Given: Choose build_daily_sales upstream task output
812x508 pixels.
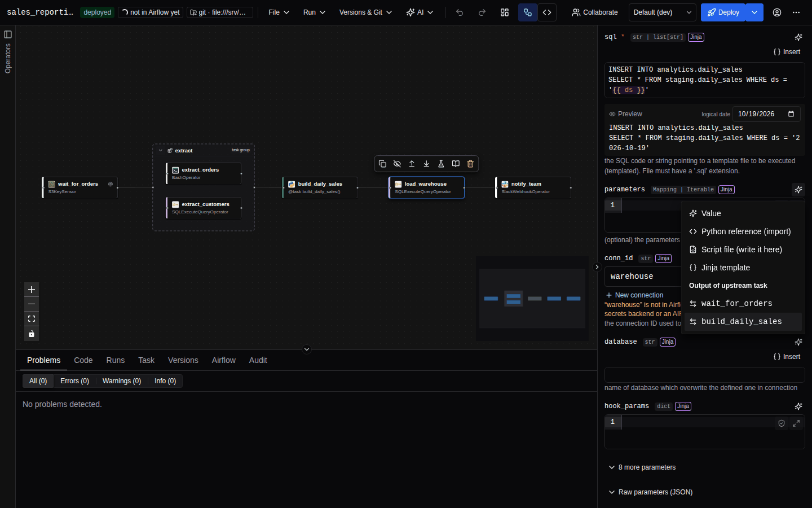Looking at the screenshot, I should 743,321.
